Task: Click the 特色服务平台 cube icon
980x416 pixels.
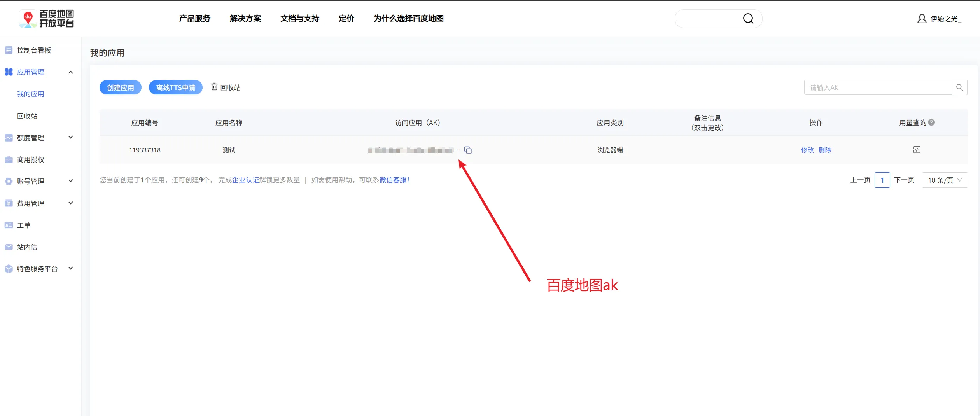Action: [x=9, y=269]
